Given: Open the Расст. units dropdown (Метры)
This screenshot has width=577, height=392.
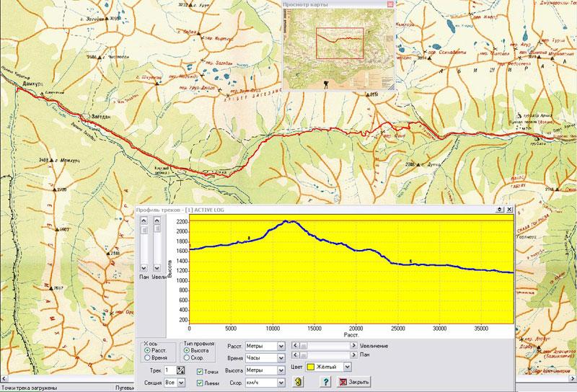Looking at the screenshot, I should [281, 347].
